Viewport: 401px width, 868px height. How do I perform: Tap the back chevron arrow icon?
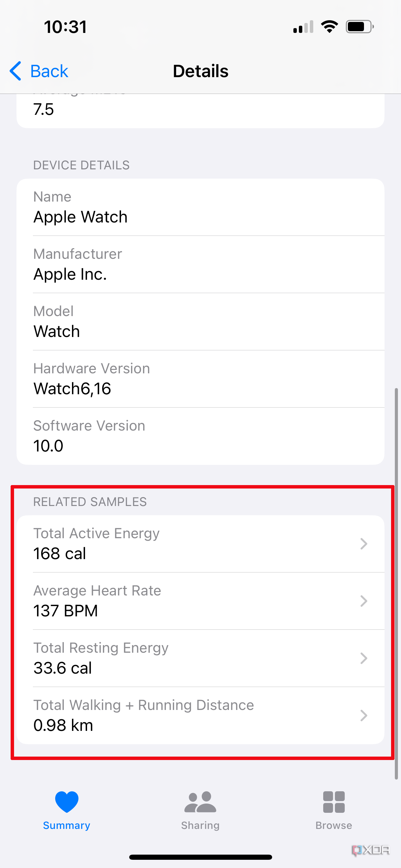click(15, 71)
